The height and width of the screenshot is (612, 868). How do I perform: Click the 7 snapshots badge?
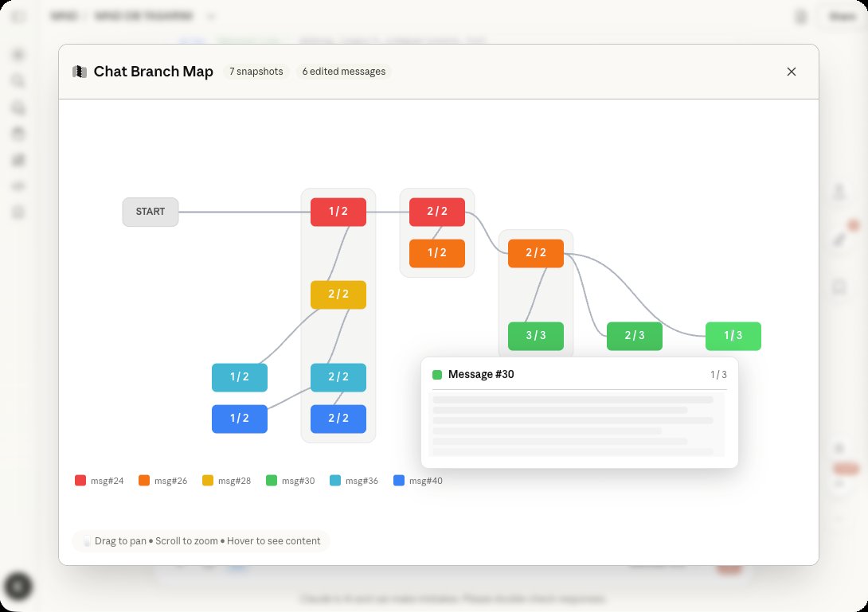[256, 72]
